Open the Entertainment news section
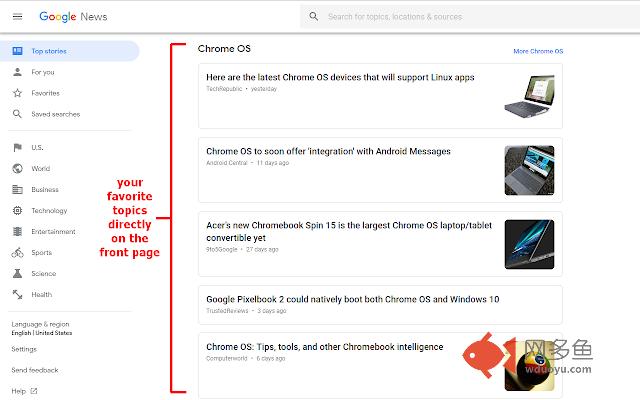The image size is (640, 400). tap(53, 231)
